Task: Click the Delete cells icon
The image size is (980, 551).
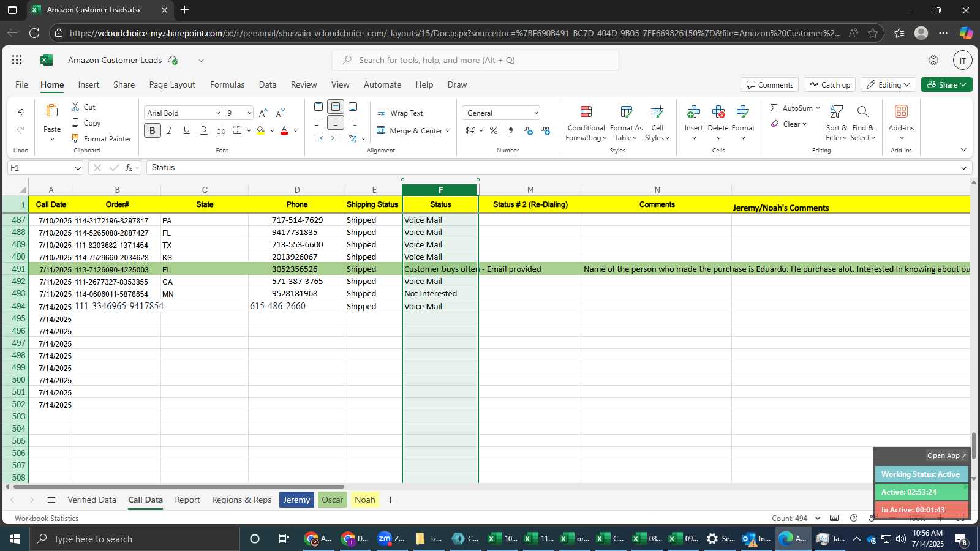Action: click(718, 111)
